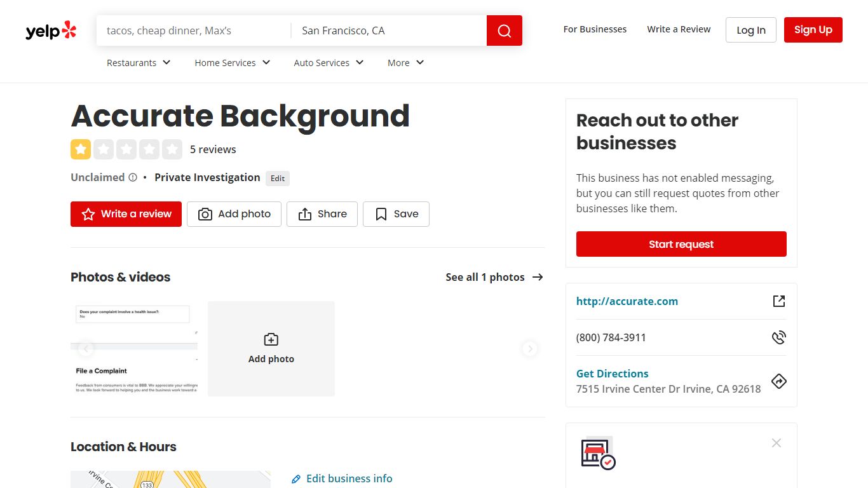This screenshot has height=488, width=868.
Task: Dismiss the business claim card
Action: tap(776, 443)
